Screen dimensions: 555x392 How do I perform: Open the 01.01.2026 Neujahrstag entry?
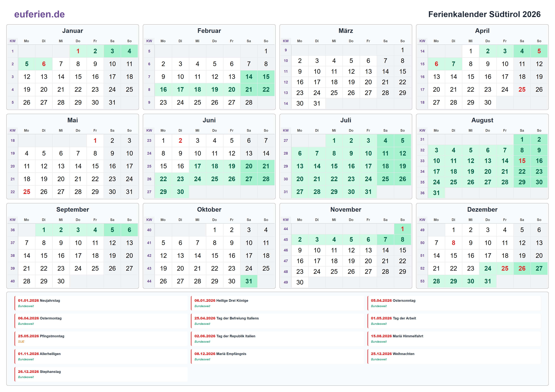pos(101,303)
